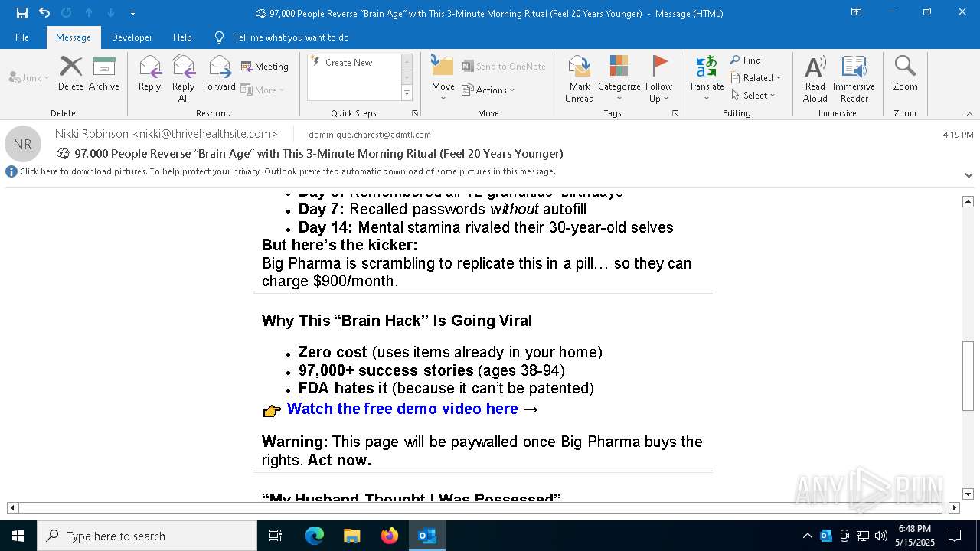Viewport: 980px width, 551px height.
Task: Open the Junk dropdown
Action: tap(29, 77)
